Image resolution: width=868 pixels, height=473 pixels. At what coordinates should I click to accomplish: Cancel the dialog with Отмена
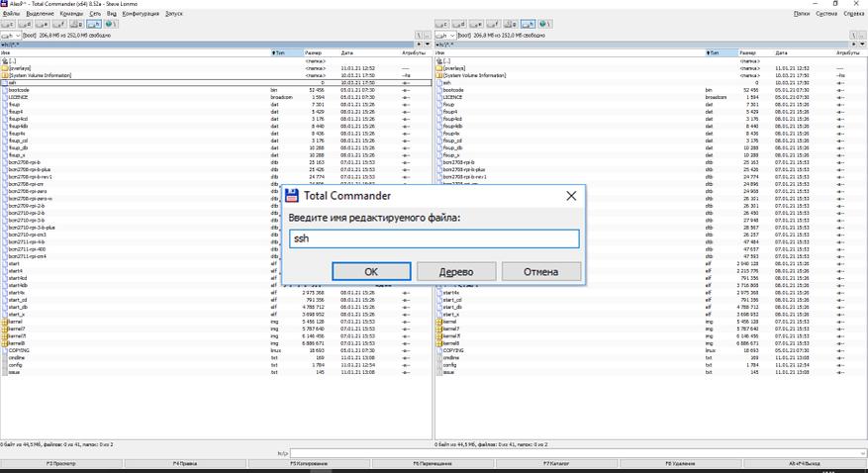[x=540, y=272]
